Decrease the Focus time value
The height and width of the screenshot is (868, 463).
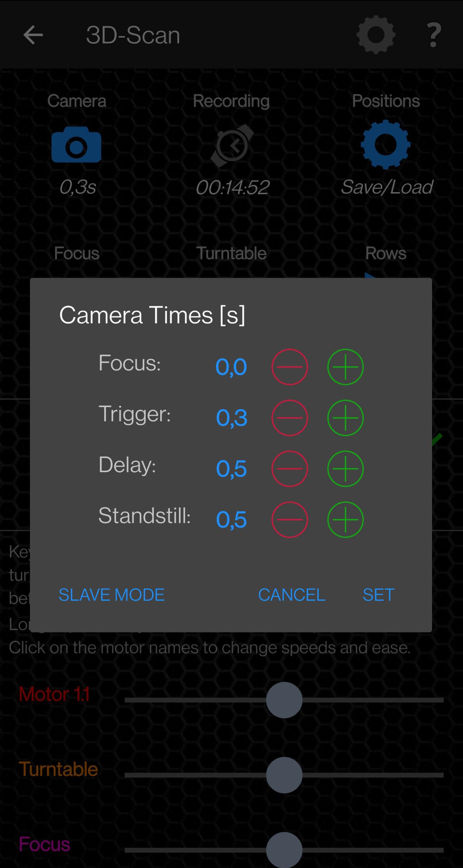pyautogui.click(x=290, y=367)
